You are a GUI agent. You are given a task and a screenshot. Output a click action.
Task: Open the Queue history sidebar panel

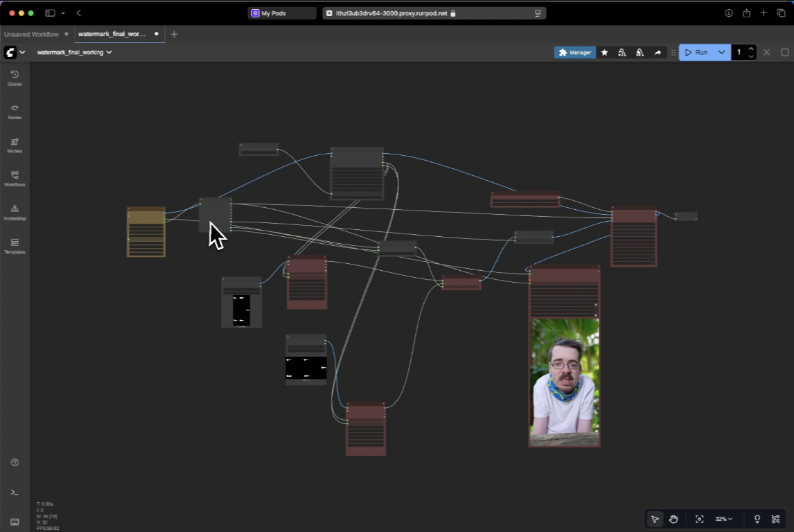pyautogui.click(x=15, y=78)
